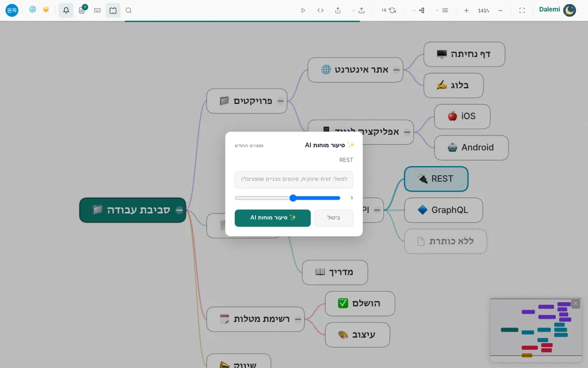The image size is (588, 368).
Task: Adjust the idea count slider
Action: (x=288, y=198)
